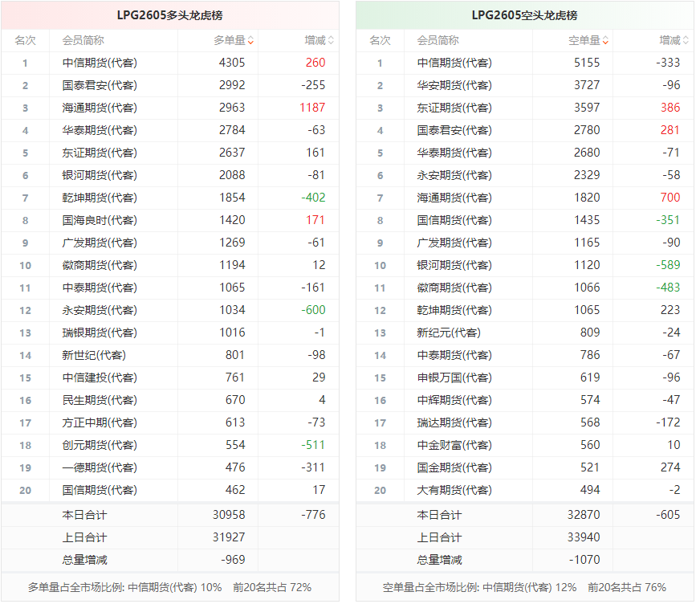The width and height of the screenshot is (700, 604).
Task: Click green value -402
Action: [313, 198]
